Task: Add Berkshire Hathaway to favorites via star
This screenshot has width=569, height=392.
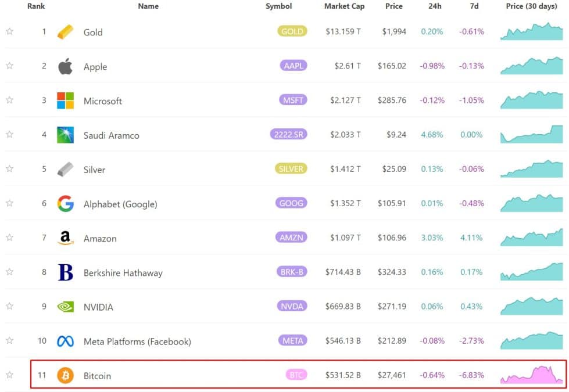Action: [x=10, y=272]
